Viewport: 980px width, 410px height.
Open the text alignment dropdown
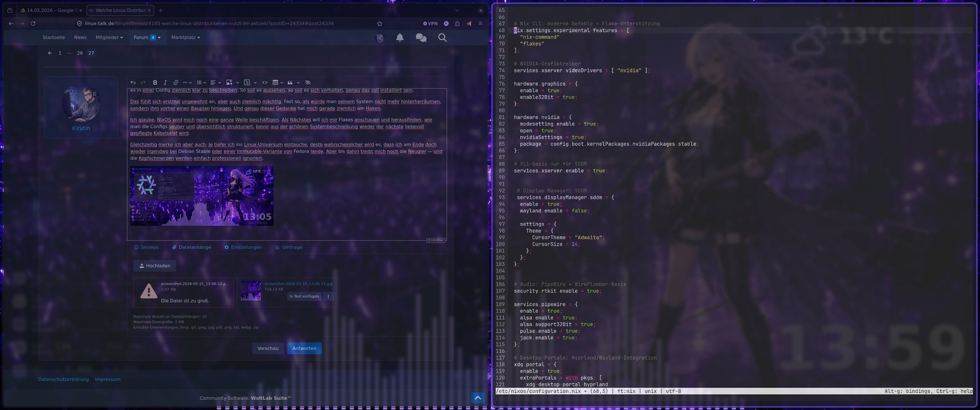tap(215, 82)
